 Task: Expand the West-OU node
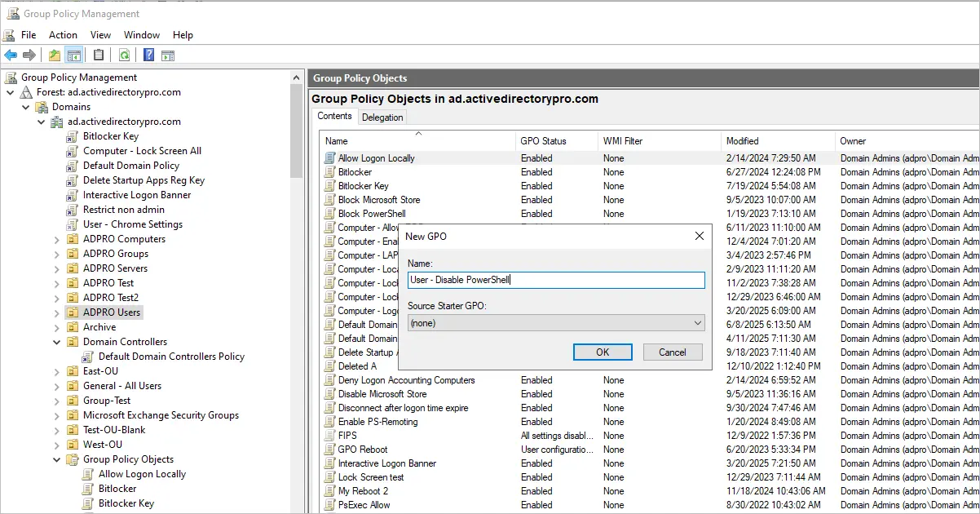(x=57, y=445)
